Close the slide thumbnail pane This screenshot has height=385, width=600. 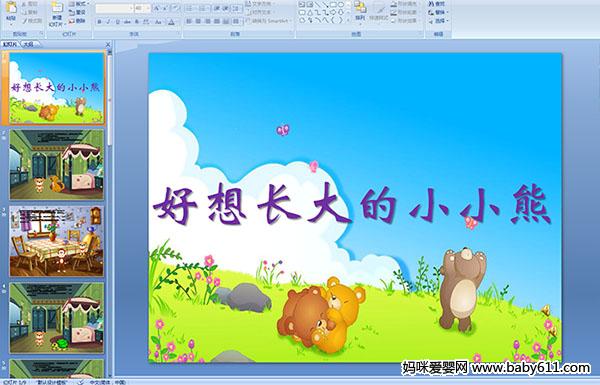tap(108, 44)
